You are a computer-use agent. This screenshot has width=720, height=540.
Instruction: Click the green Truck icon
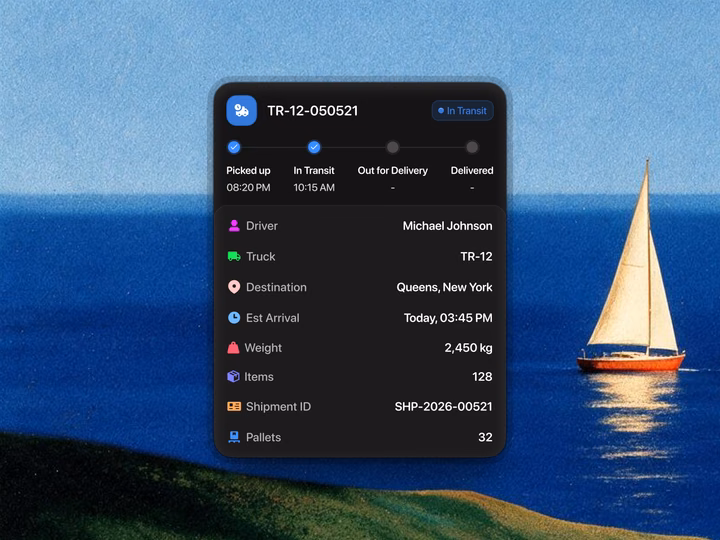[x=234, y=256]
